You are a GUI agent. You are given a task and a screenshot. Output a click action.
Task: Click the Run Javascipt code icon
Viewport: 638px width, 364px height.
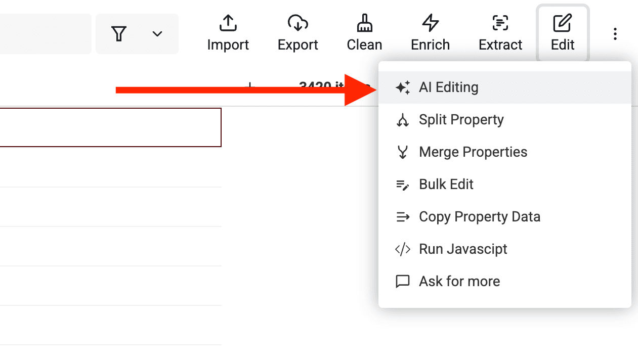[x=403, y=249]
